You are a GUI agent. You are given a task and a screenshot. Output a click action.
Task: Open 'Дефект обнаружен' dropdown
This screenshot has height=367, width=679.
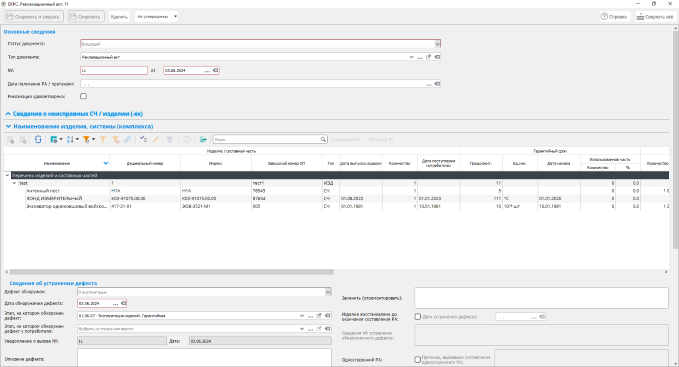[x=328, y=292]
